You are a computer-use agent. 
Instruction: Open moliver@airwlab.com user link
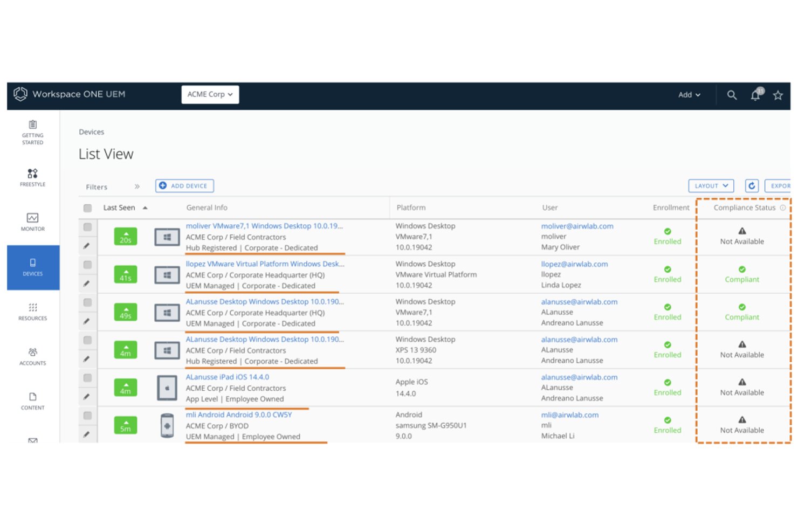577,226
